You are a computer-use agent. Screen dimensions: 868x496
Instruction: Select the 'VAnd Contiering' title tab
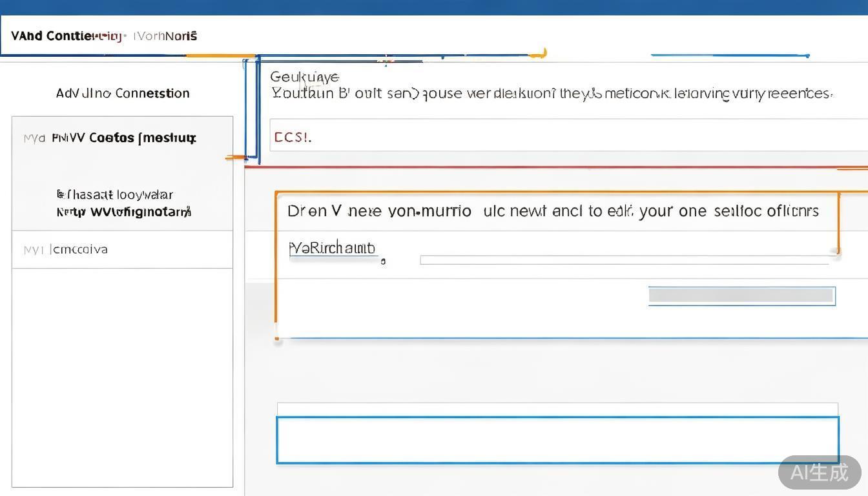pos(66,36)
